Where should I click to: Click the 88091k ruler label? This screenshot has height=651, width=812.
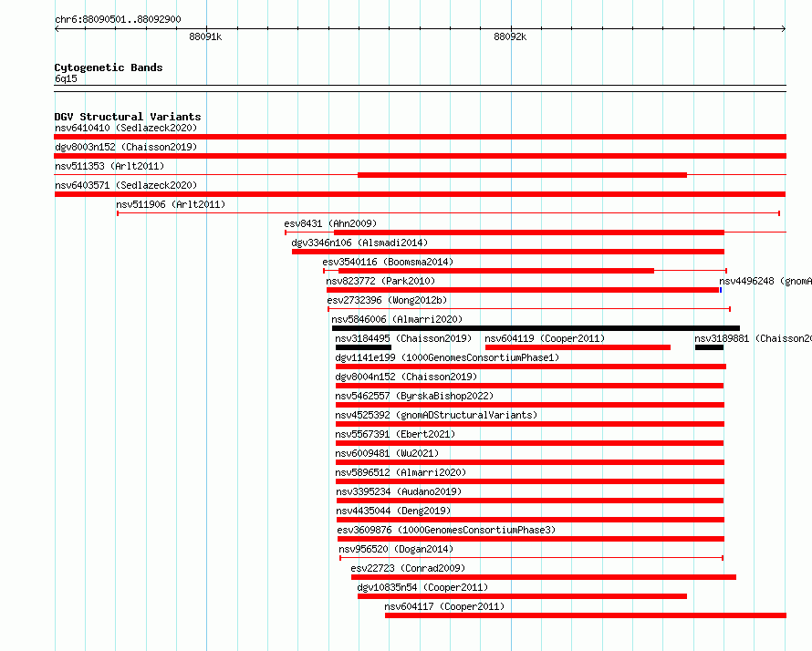click(205, 36)
